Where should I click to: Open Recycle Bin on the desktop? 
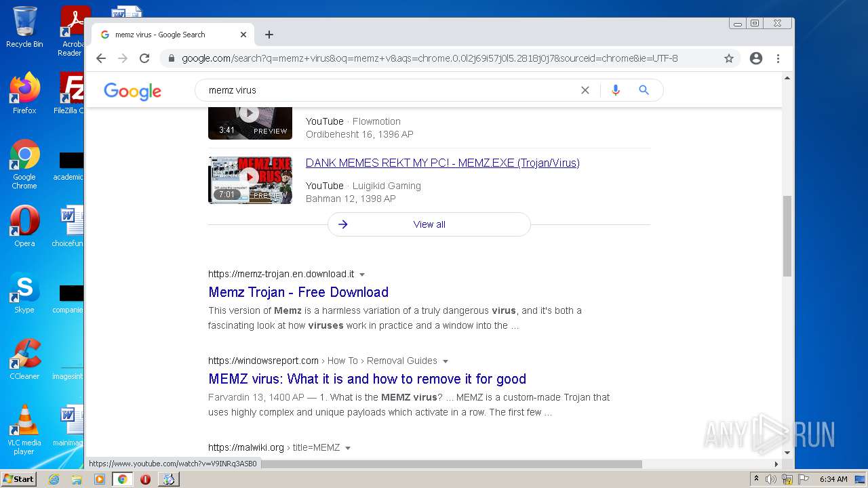[24, 27]
